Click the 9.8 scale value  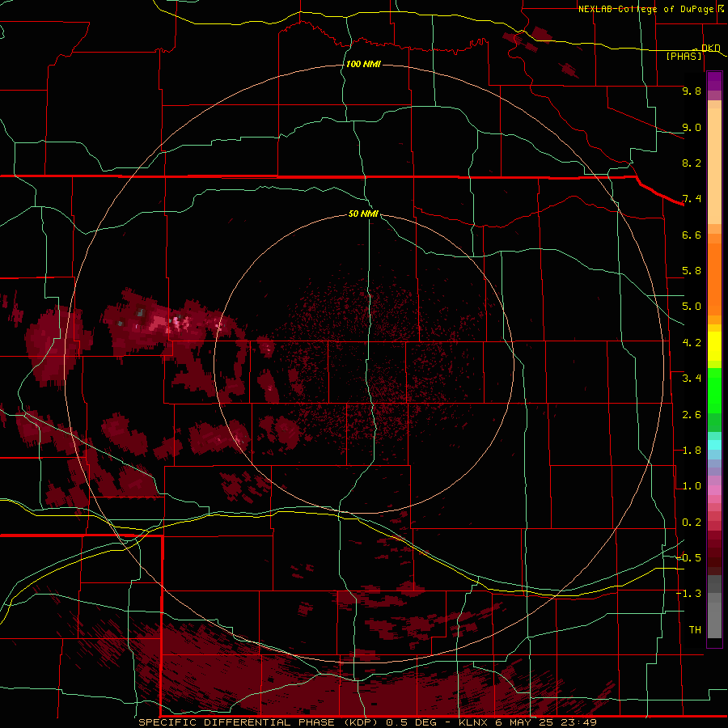692,91
